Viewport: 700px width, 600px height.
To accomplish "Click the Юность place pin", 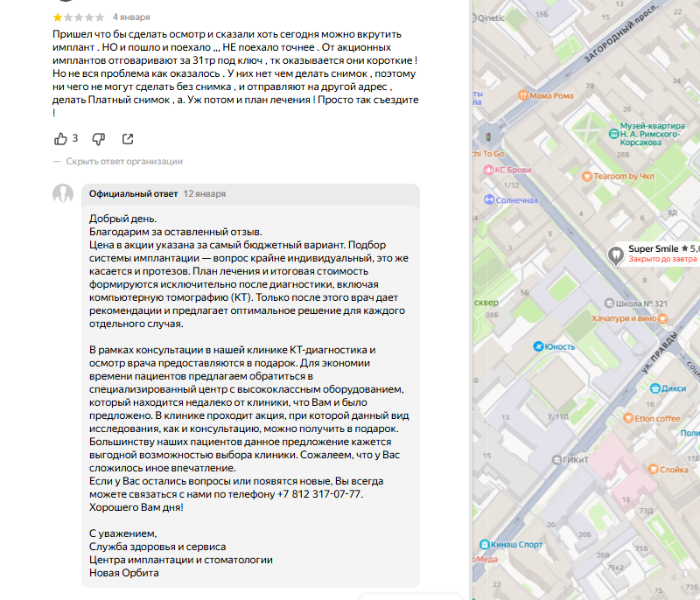I will coord(537,345).
